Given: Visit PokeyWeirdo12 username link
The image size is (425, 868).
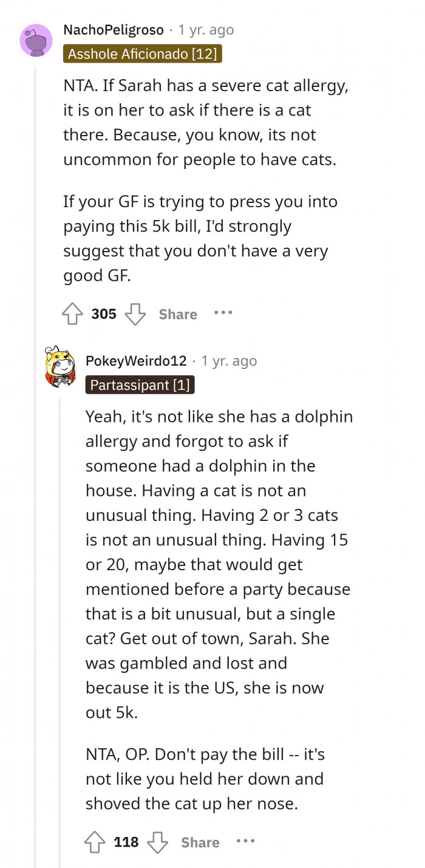Looking at the screenshot, I should coord(136,360).
